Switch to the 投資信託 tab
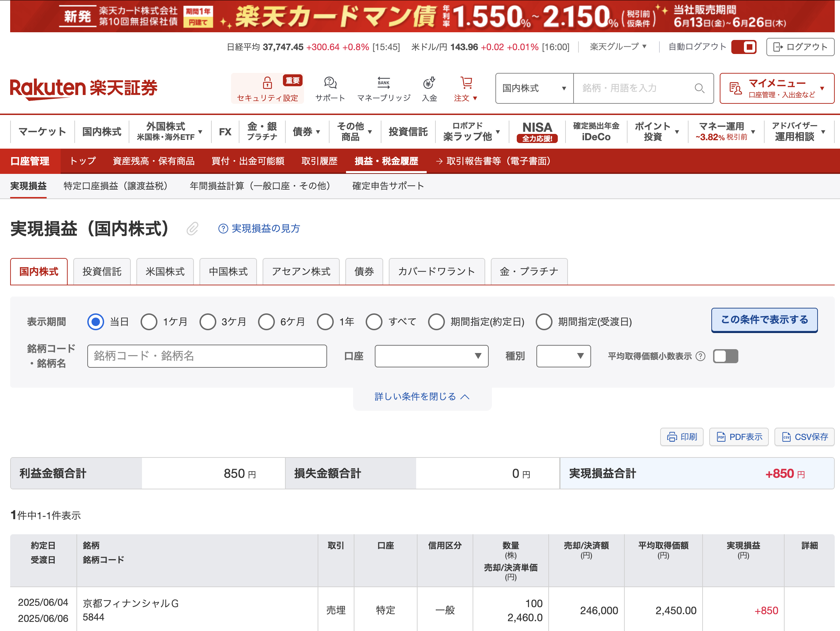The width and height of the screenshot is (840, 631). tap(102, 271)
